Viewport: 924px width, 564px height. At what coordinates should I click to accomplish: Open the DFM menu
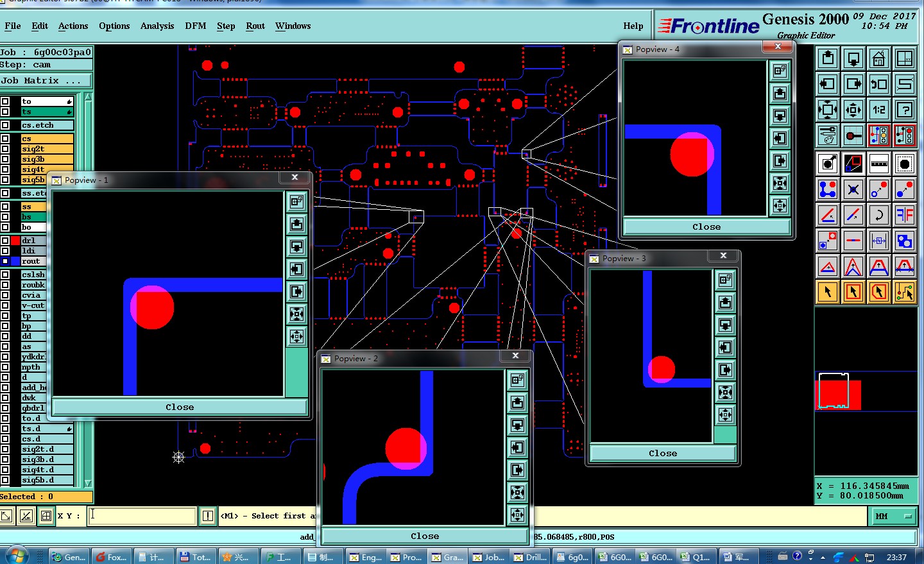pyautogui.click(x=196, y=26)
